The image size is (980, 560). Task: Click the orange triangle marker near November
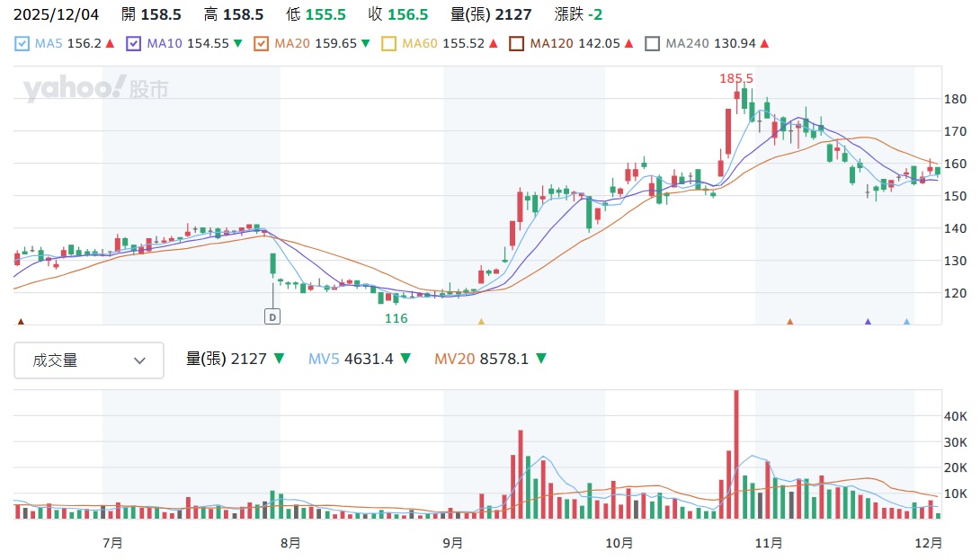click(790, 321)
